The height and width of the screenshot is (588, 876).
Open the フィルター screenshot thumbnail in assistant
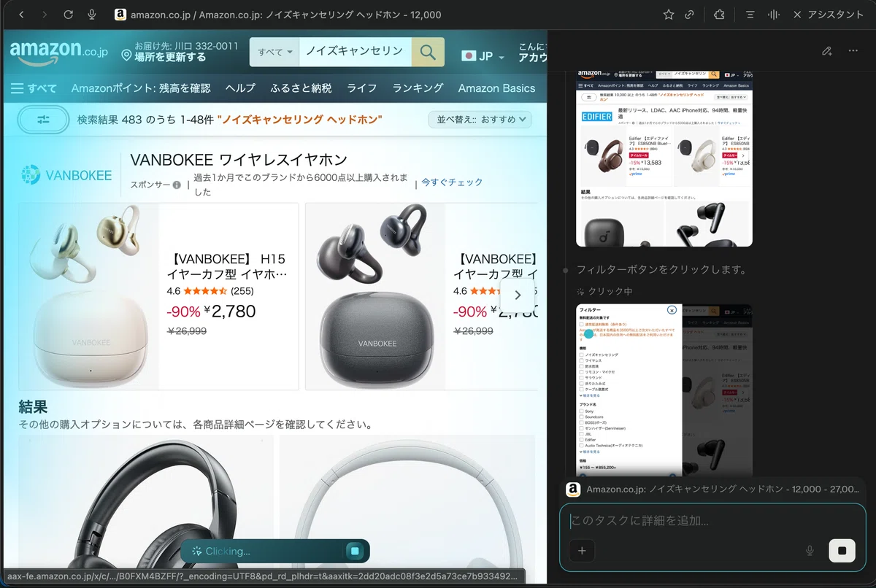(x=664, y=390)
